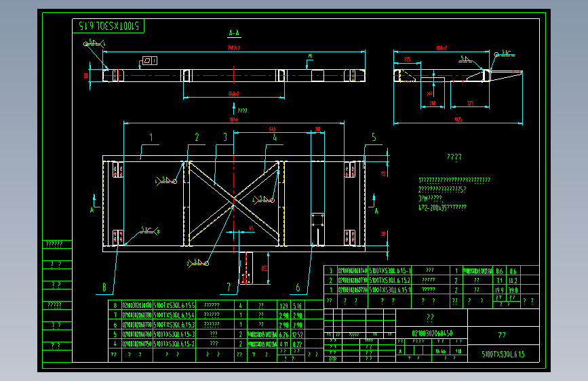The width and height of the screenshot is (588, 381).
Task: Click parts list cell 5100TXS30L.6.15.1
Action: [x=390, y=290]
